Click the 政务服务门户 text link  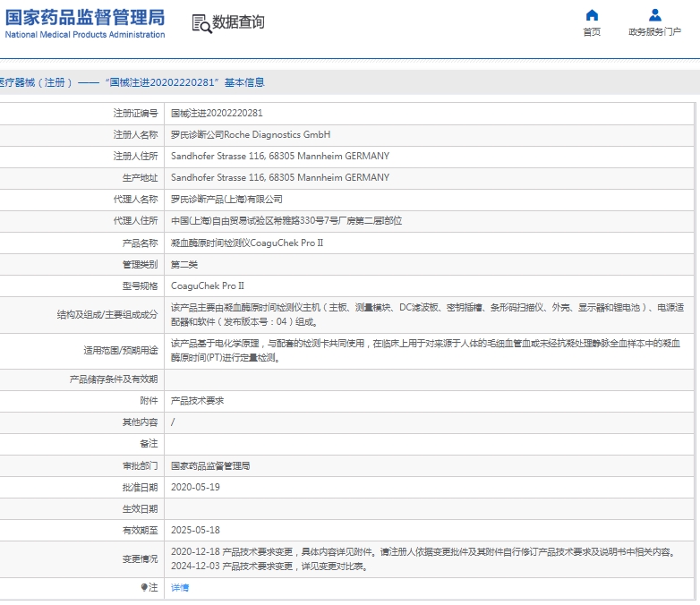click(655, 31)
